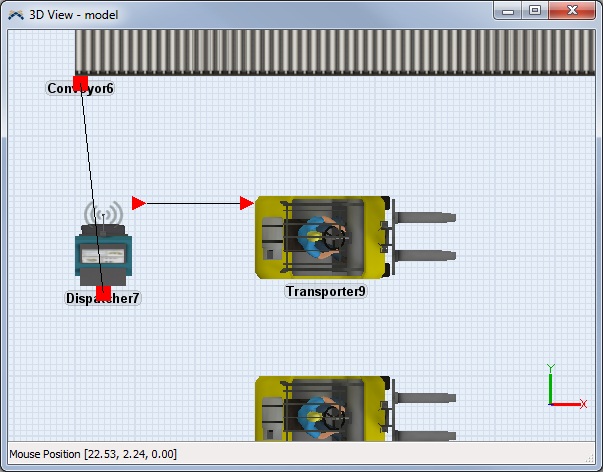The image size is (603, 472).
Task: Click the red output port triangle near Dispatcher7
Action: click(138, 204)
